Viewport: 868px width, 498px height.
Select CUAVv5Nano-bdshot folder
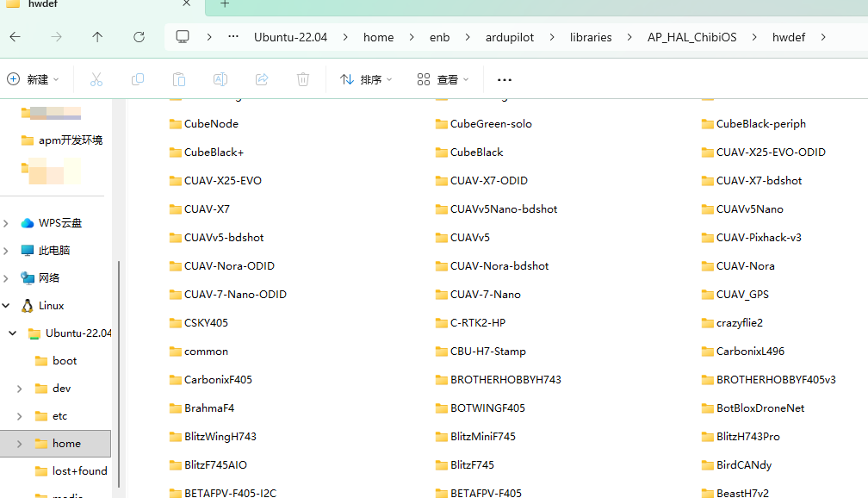[x=497, y=209]
